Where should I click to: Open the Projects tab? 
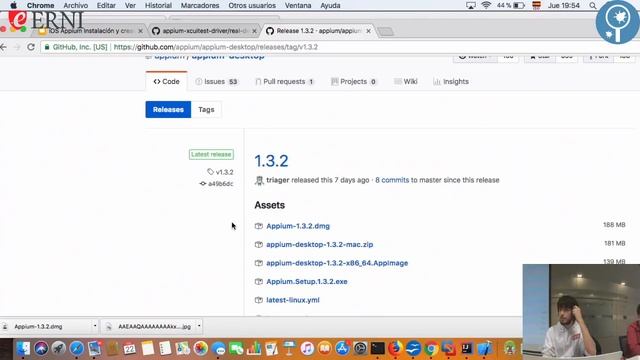click(x=353, y=82)
